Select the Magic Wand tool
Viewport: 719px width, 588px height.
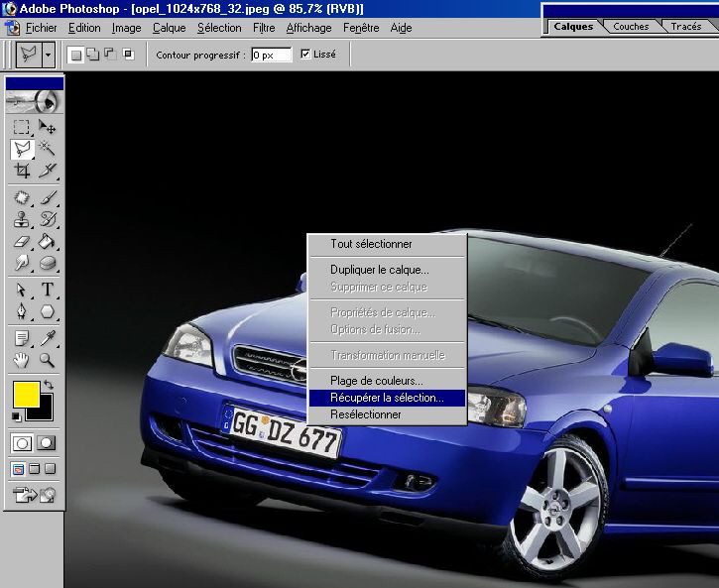[x=47, y=149]
